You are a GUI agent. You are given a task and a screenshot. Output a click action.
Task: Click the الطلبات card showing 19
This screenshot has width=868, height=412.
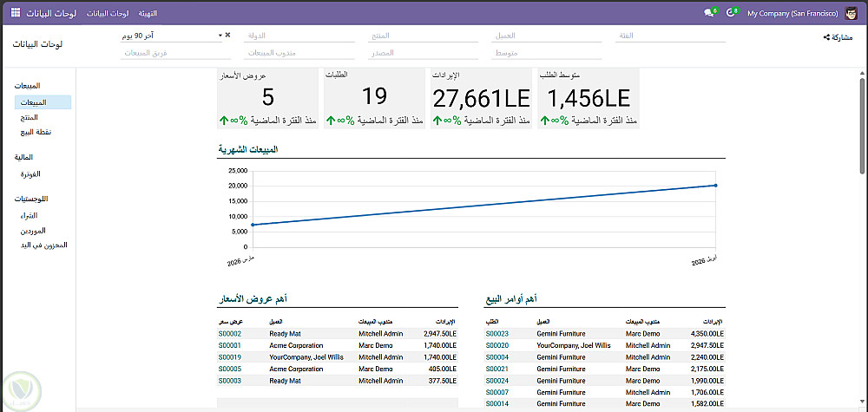click(374, 98)
